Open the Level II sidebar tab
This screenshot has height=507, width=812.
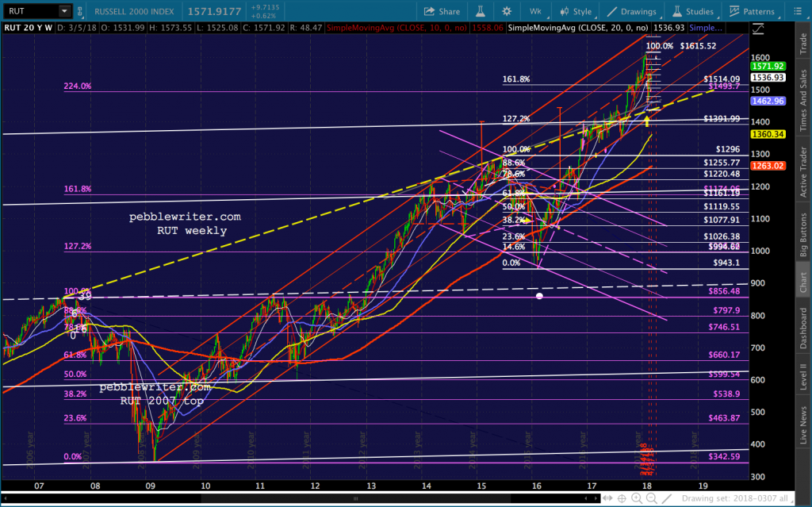click(x=803, y=376)
